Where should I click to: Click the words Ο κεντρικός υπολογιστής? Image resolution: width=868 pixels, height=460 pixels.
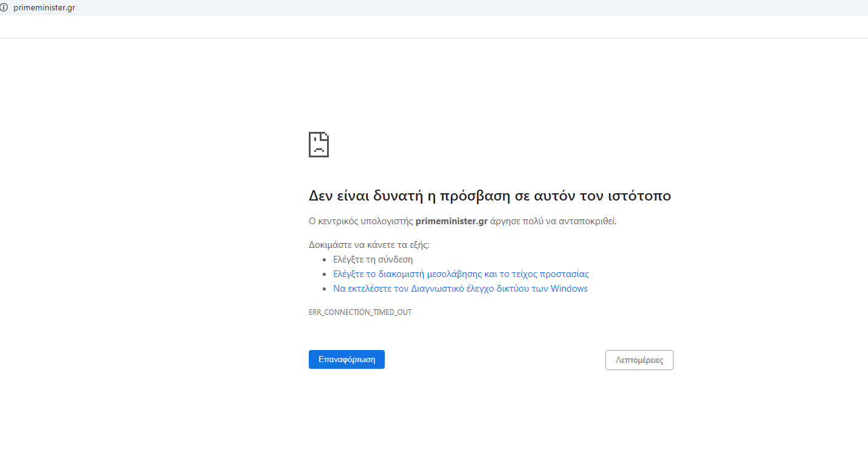point(361,221)
